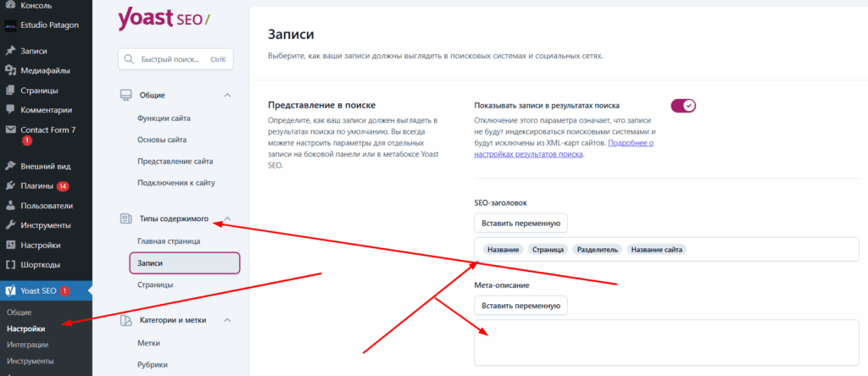Open Страницы under Типы содержимого
The height and width of the screenshot is (376, 868).
pos(155,285)
